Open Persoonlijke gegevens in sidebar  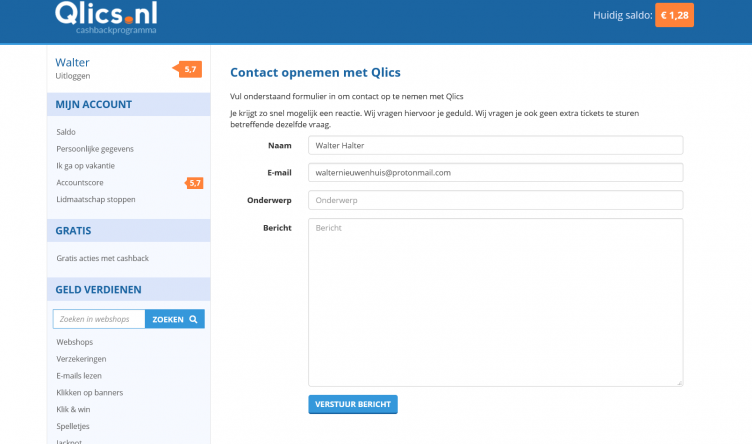[95, 149]
